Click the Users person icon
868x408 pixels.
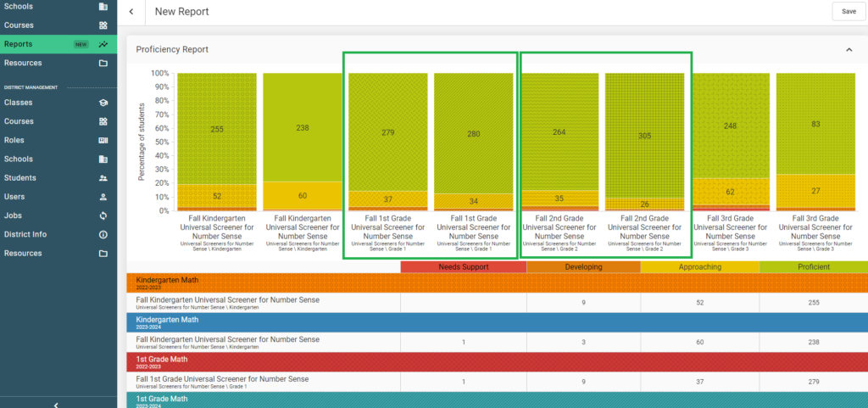[x=103, y=197]
